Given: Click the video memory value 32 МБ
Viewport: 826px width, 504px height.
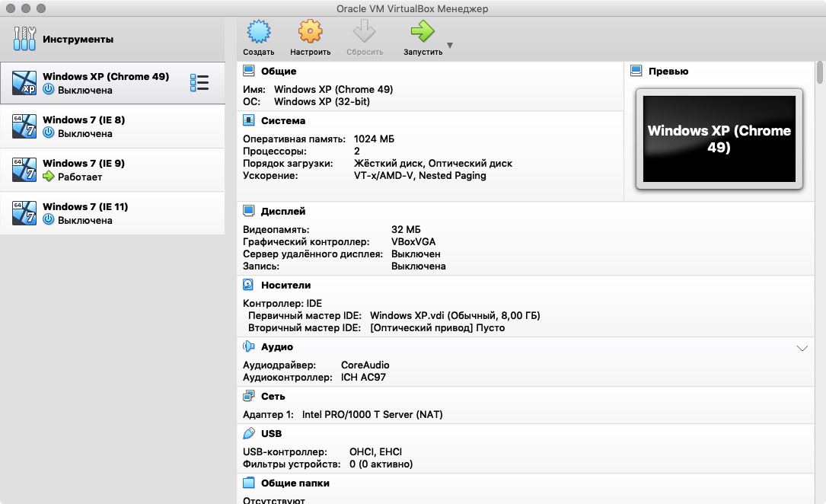Looking at the screenshot, I should coord(407,230).
